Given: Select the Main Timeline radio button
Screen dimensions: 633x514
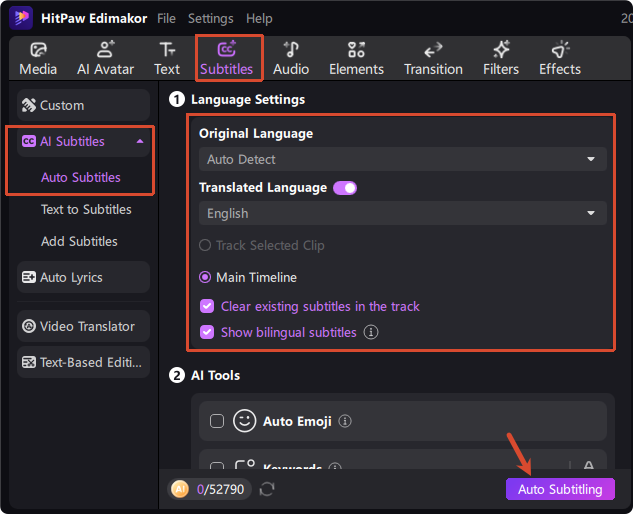Looking at the screenshot, I should (x=205, y=277).
